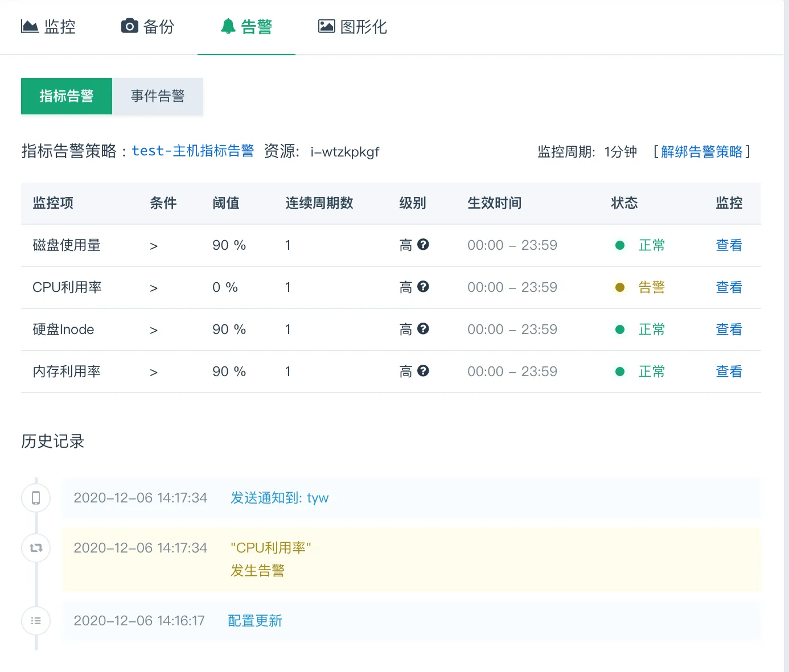The height and width of the screenshot is (672, 789).
Task: Switch to 事件告警 view
Action: (x=158, y=96)
